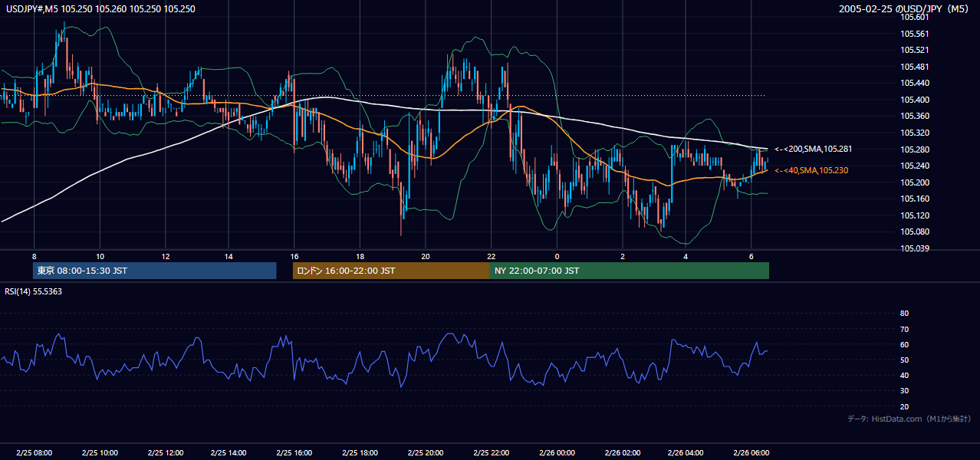Click the 2/25 20:00 date label
The image size is (980, 460).
click(x=426, y=453)
